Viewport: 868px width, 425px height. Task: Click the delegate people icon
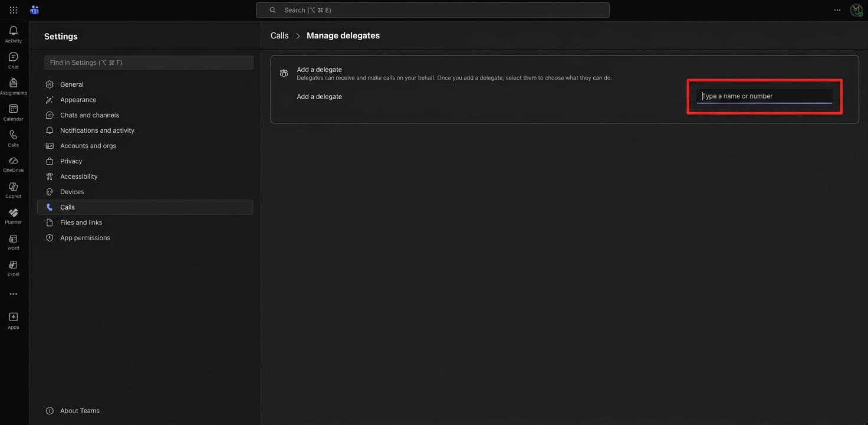point(284,73)
